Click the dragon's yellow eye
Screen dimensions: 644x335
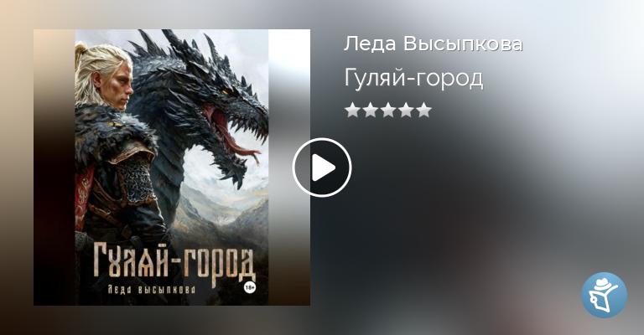pyautogui.click(x=225, y=92)
